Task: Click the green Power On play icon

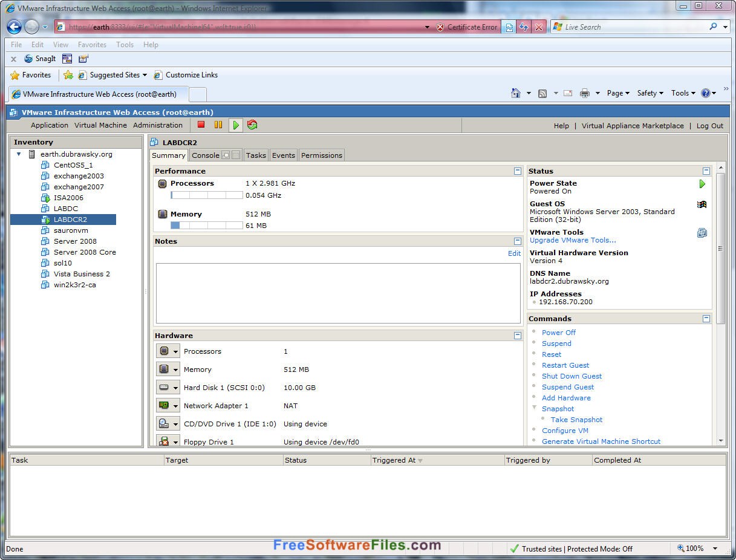Action: (236, 125)
